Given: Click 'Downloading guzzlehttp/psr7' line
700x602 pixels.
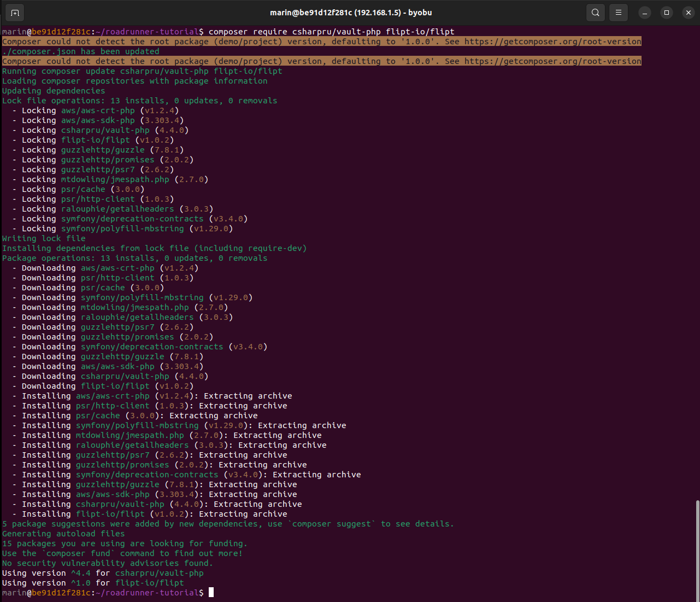Looking at the screenshot, I should (x=103, y=327).
